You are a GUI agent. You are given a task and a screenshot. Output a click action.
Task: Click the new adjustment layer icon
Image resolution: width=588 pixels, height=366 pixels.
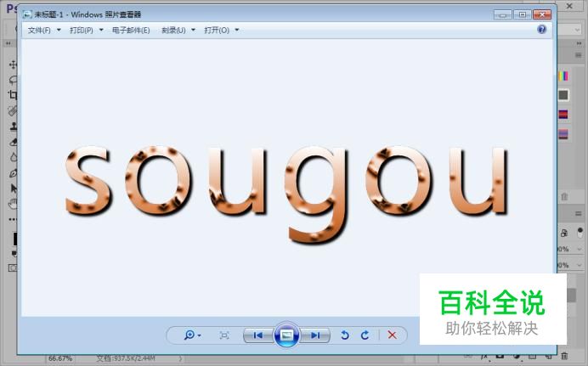coord(517,357)
